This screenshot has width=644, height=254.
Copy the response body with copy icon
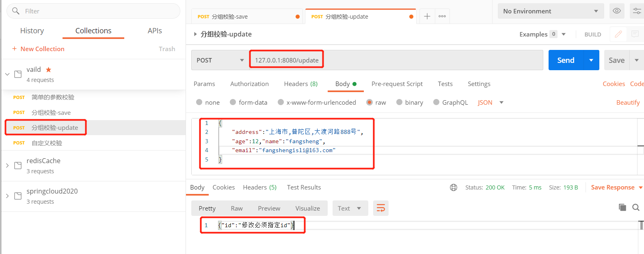[x=622, y=207]
